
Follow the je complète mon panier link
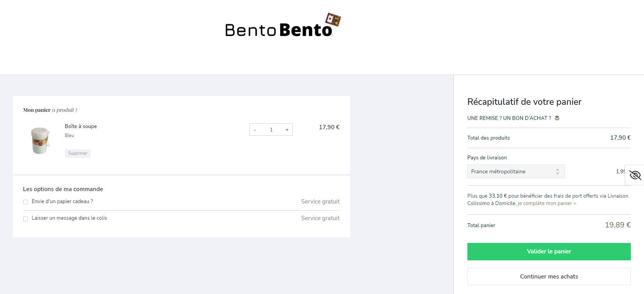[547, 203]
